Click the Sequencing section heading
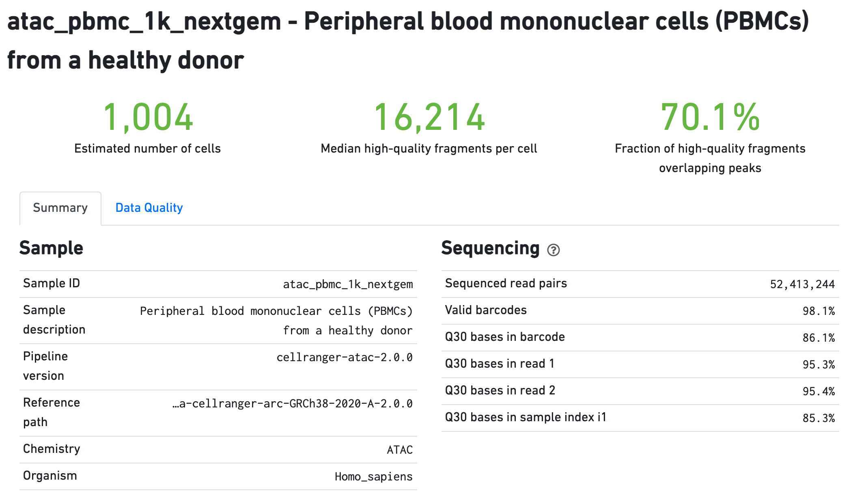853x504 pixels. pyautogui.click(x=490, y=248)
